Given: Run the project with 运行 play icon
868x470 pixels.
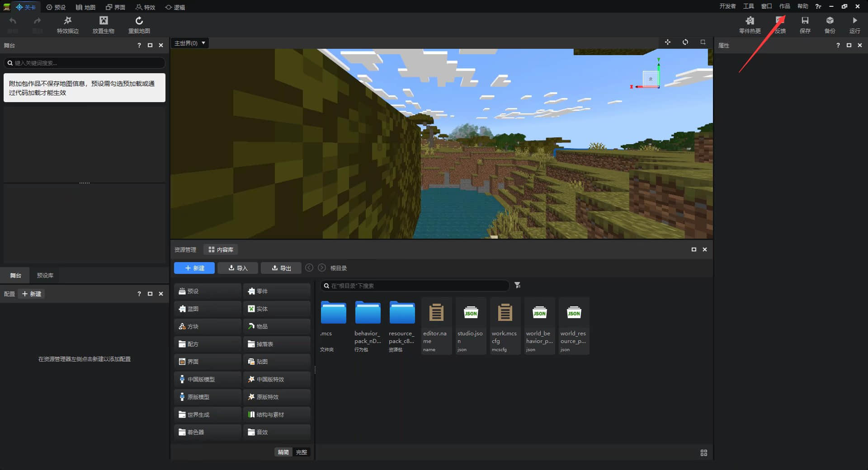Looking at the screenshot, I should (854, 25).
